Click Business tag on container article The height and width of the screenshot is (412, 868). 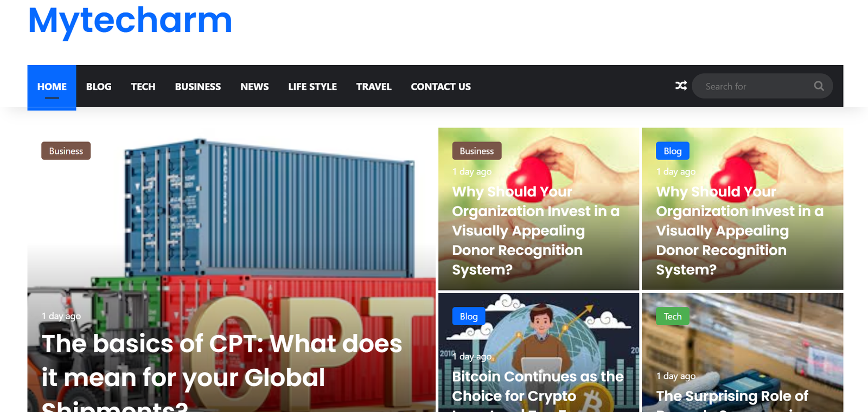click(x=66, y=151)
